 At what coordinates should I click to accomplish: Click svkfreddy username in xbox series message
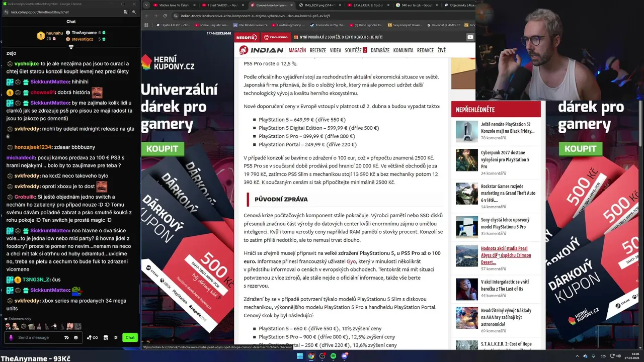(27, 301)
